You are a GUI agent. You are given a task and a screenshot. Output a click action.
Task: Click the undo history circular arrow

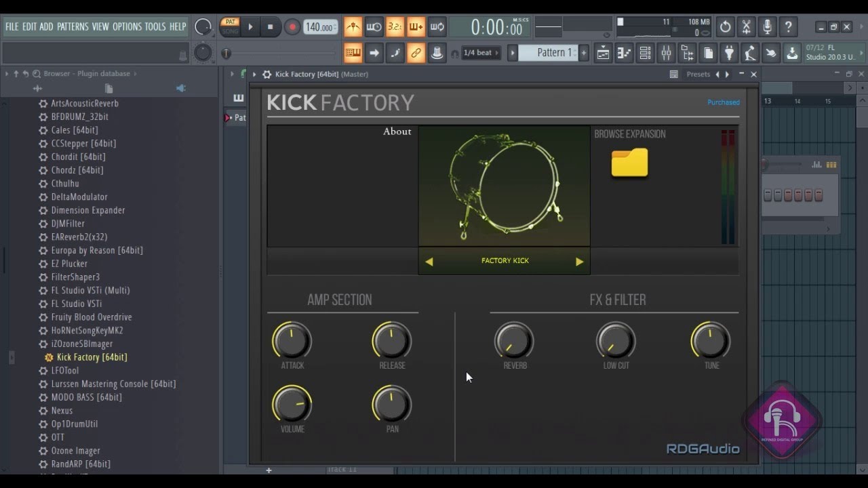click(x=725, y=27)
